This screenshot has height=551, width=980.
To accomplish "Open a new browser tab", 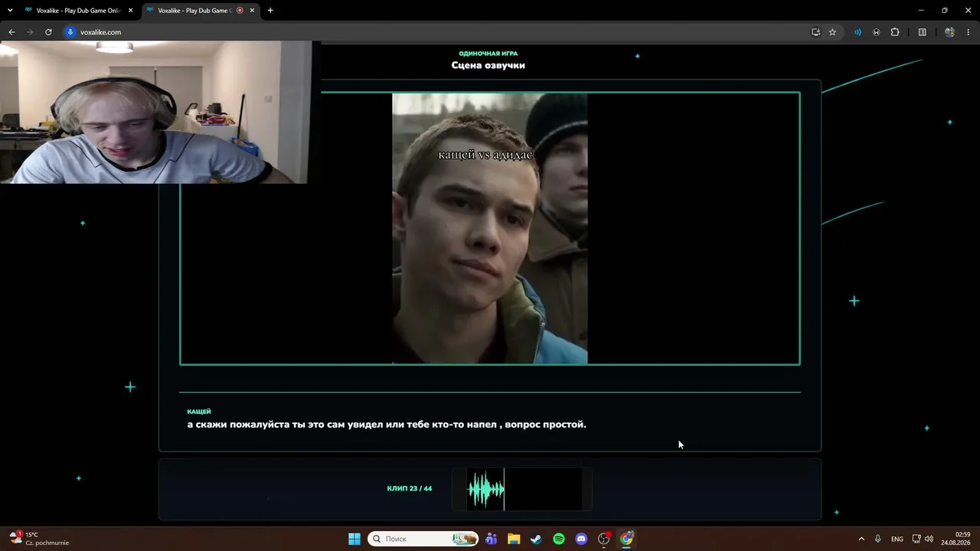I will (270, 11).
